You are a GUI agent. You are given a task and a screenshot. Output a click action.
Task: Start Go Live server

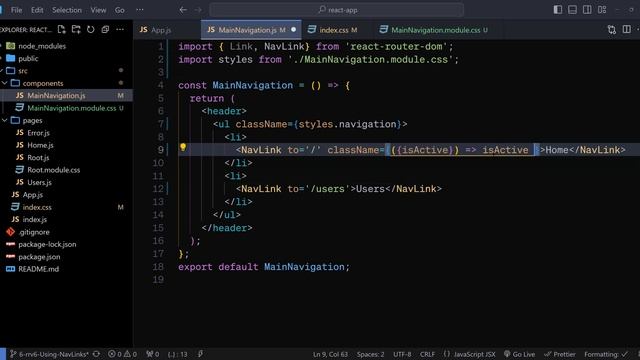(519, 354)
